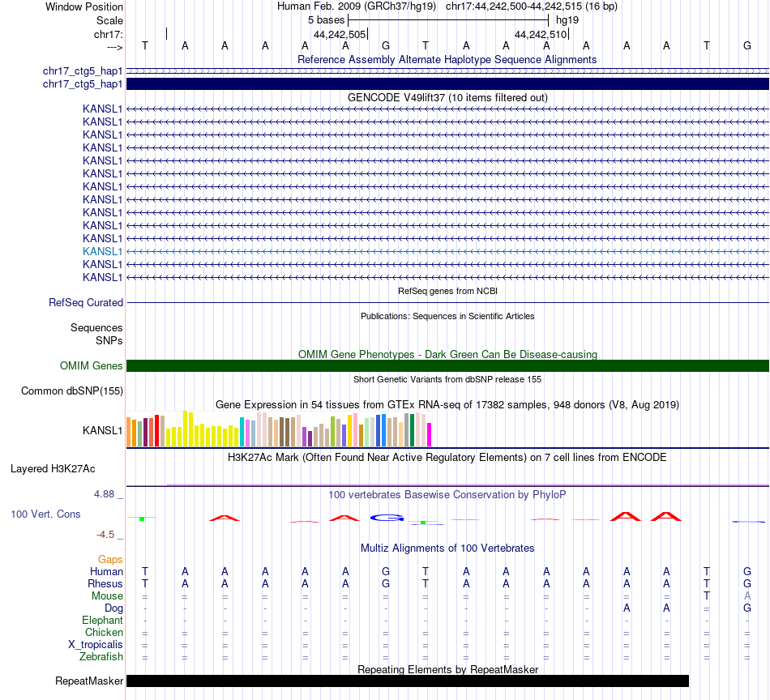Click the 44,242,510 position marker
770x700 pixels.
[x=541, y=34]
